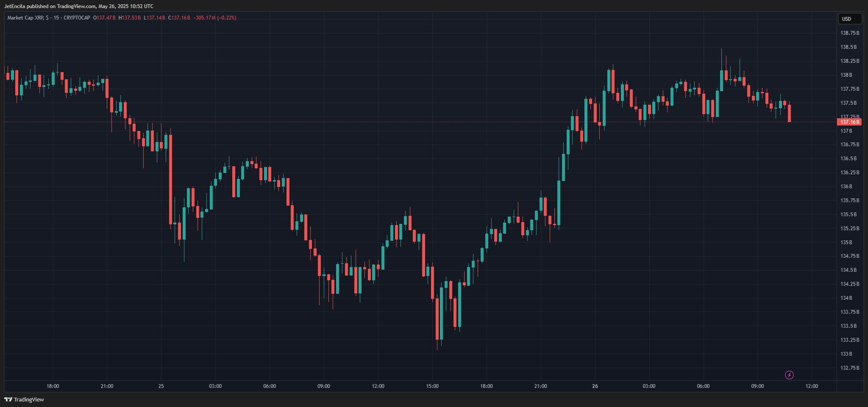Click the 25 date label on time axis
The image size is (868, 407).
click(161, 386)
